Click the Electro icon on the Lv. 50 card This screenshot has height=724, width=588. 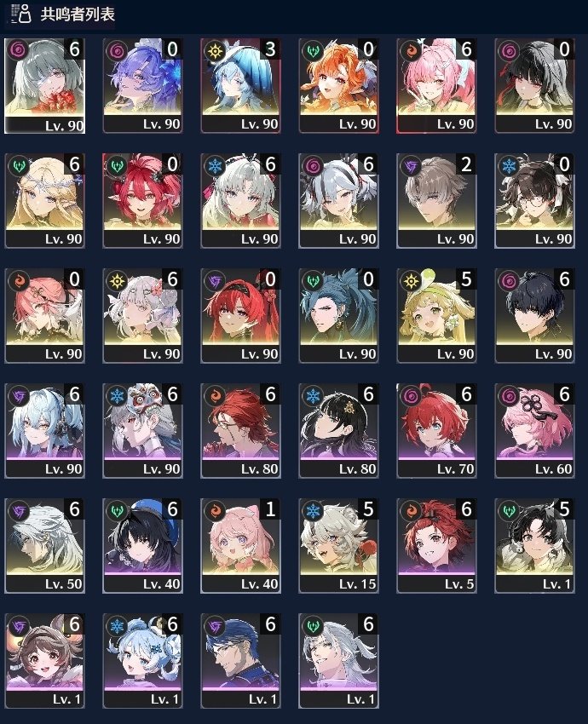[x=19, y=511]
